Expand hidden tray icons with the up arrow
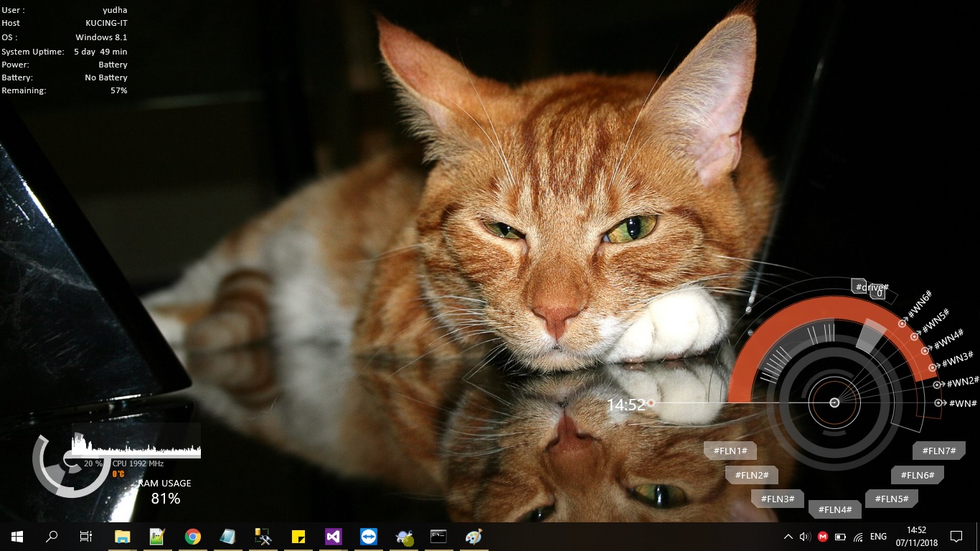Image resolution: width=980 pixels, height=551 pixels. 788,537
